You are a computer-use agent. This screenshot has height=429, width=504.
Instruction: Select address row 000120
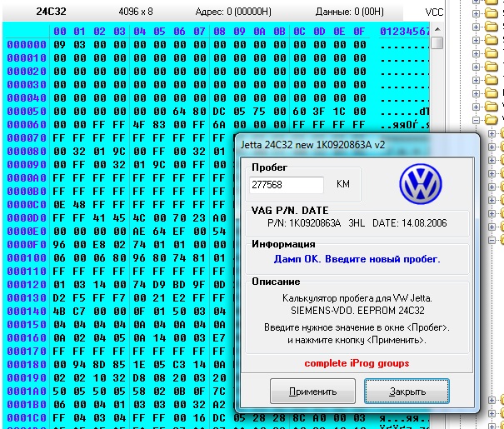click(27, 285)
